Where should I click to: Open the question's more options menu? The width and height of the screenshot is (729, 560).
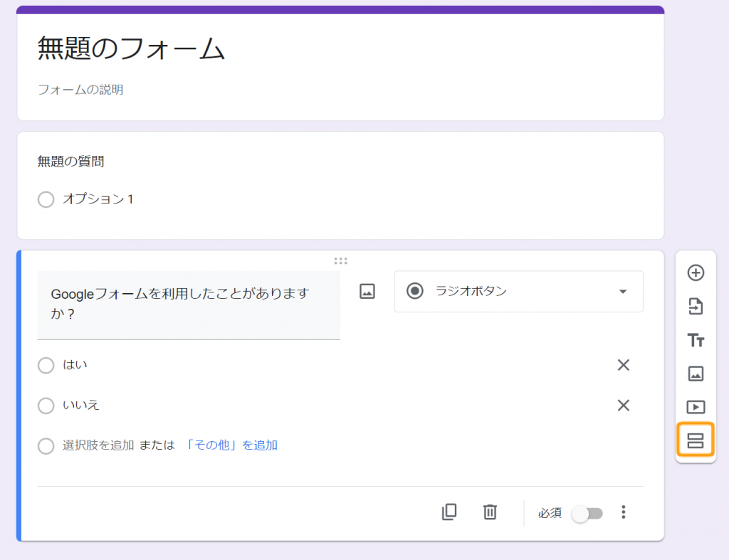point(623,512)
